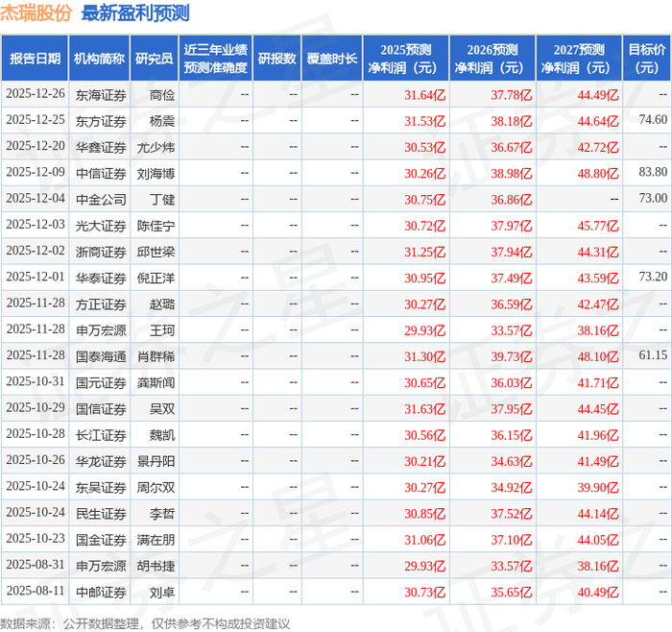The width and height of the screenshot is (672, 632).
Task: Click the 36.15亿 forecast value
Action: pyautogui.click(x=512, y=435)
